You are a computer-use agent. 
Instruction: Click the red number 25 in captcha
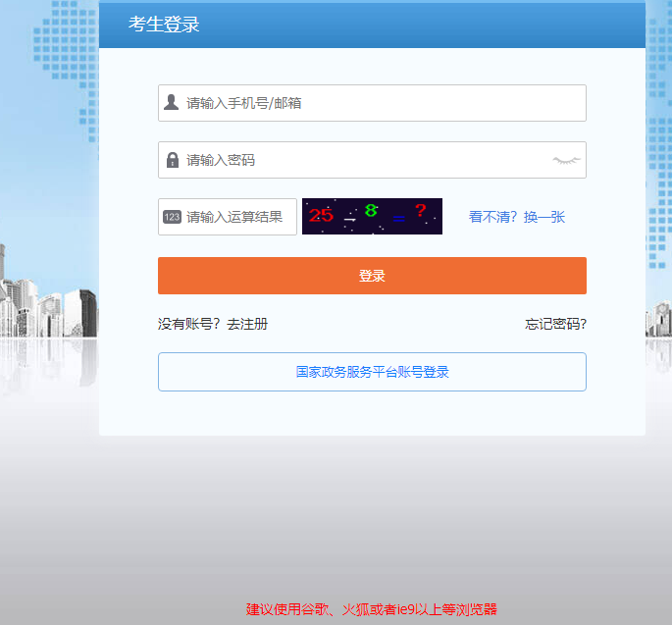click(x=321, y=215)
